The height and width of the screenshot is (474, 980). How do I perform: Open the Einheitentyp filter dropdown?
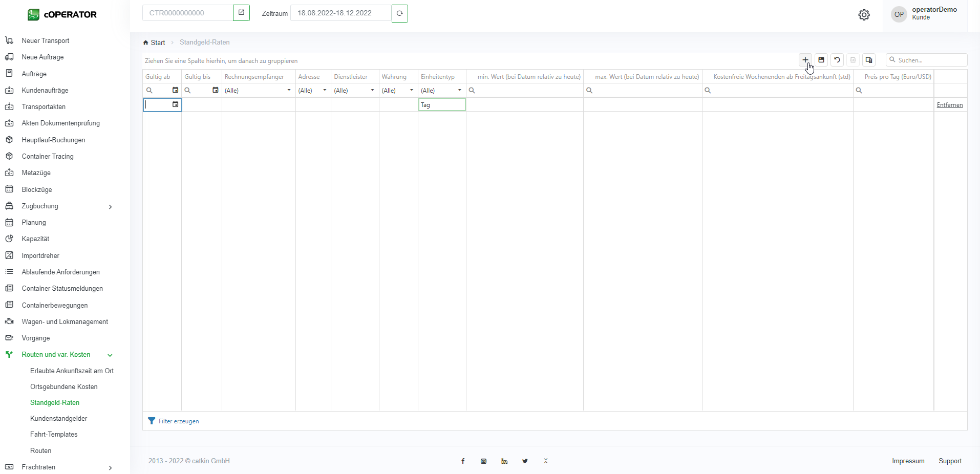459,91
